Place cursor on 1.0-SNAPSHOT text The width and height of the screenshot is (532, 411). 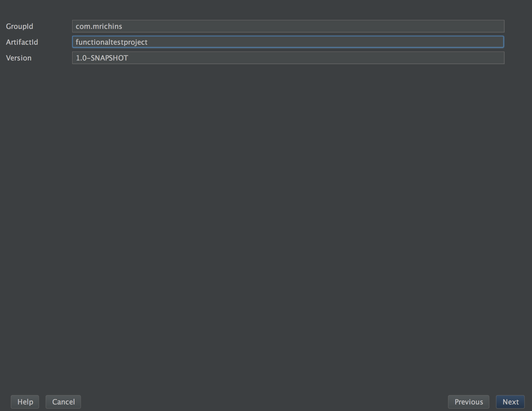[x=102, y=58]
